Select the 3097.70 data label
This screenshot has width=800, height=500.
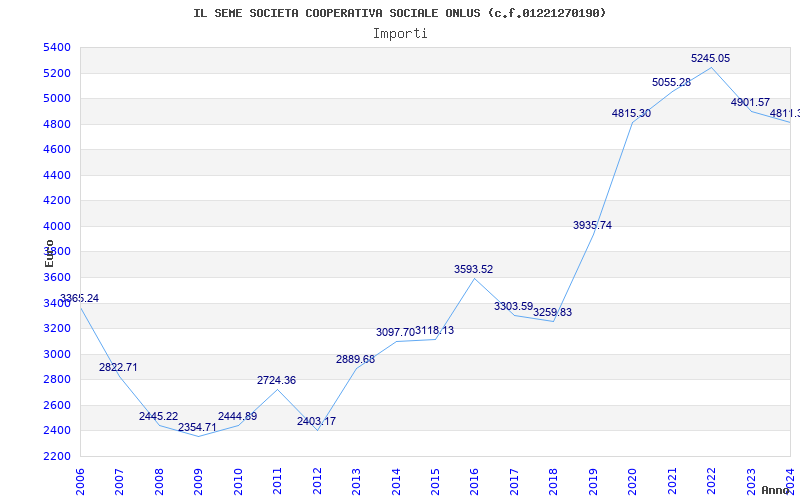(395, 333)
